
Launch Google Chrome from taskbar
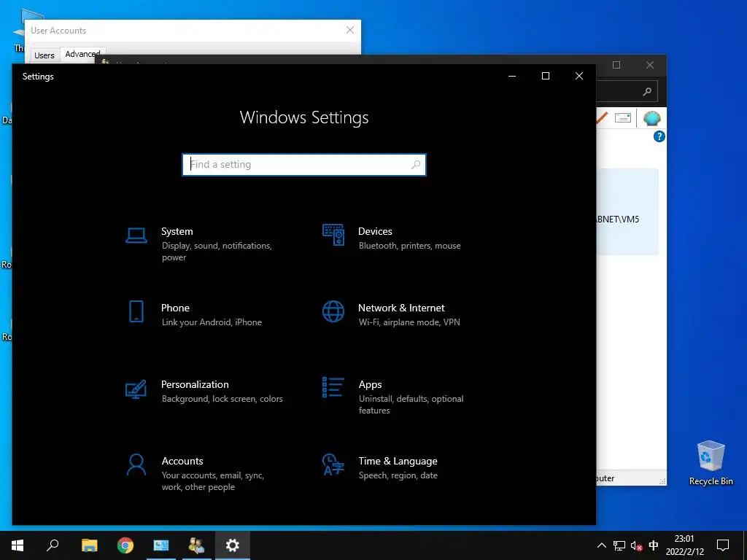pos(125,545)
